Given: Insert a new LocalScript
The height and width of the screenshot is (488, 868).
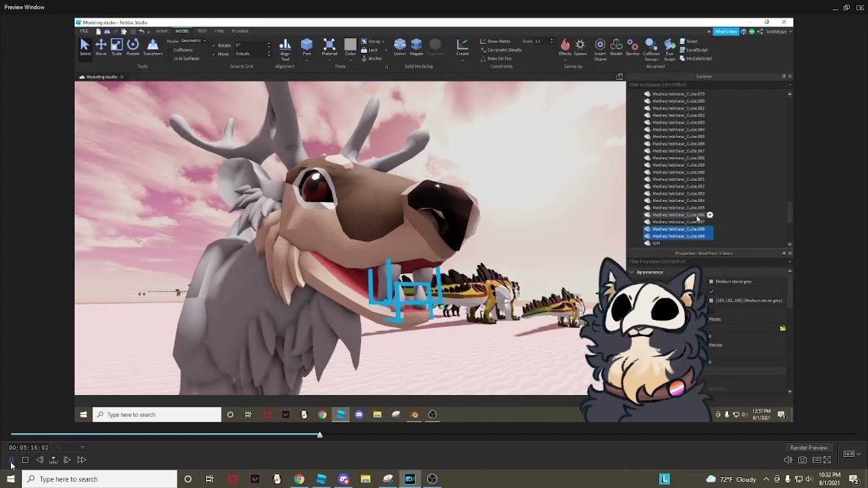Looking at the screenshot, I should (x=693, y=50).
